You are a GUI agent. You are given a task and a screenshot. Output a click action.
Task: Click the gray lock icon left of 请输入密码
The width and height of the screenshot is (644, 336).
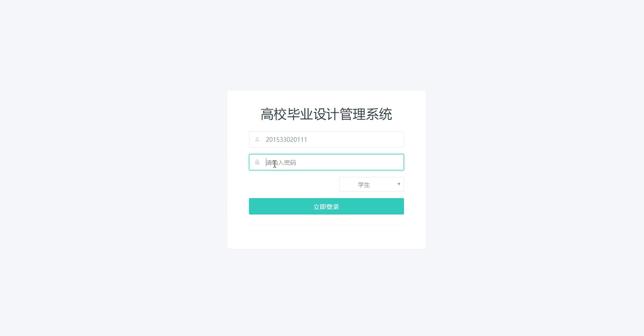(x=257, y=162)
